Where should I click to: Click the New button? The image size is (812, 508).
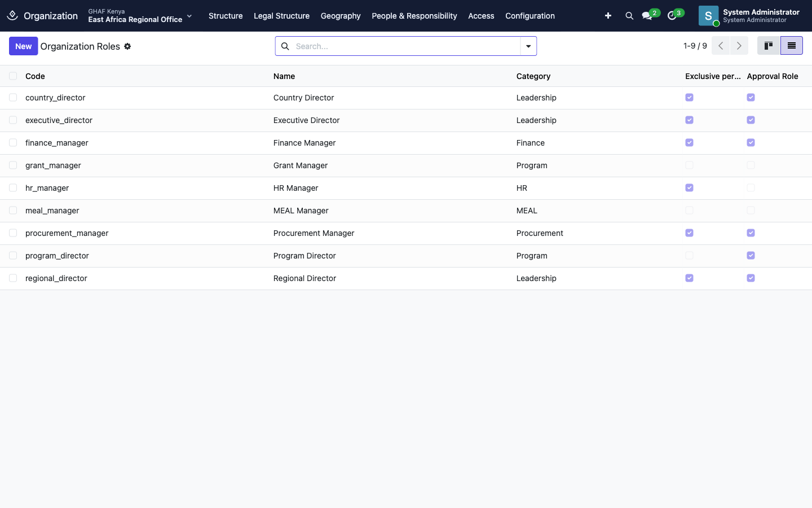(x=23, y=46)
